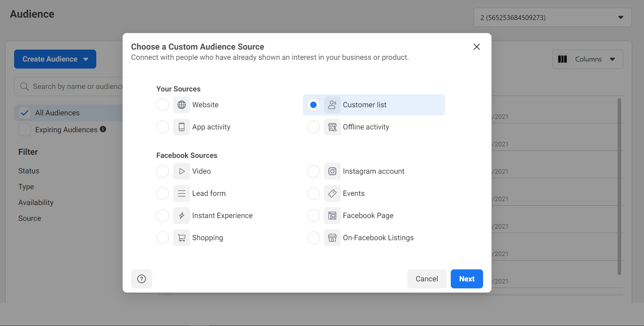
Task: Click the Lead form lines icon
Action: (x=182, y=193)
